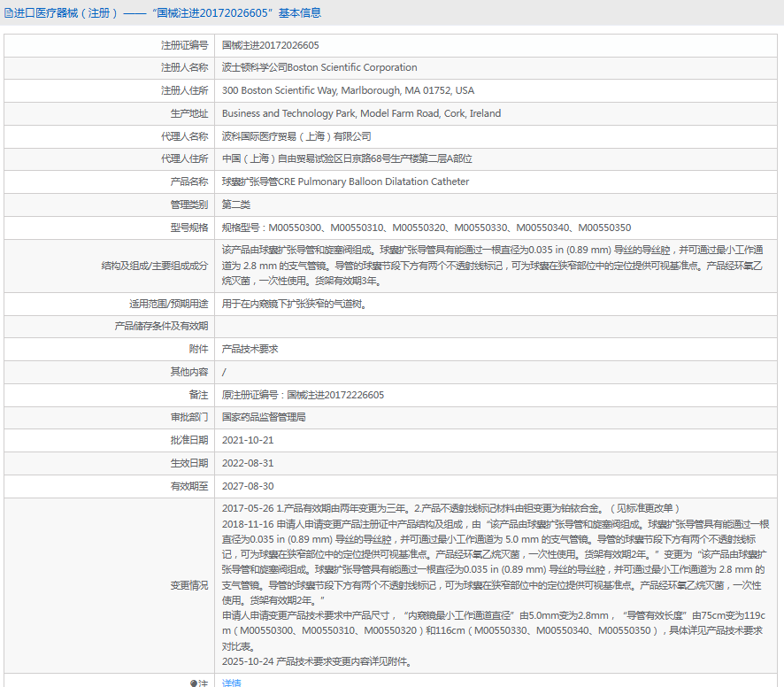Select the model specification list starting with M00550300
This screenshot has width=784, height=687.
click(427, 228)
